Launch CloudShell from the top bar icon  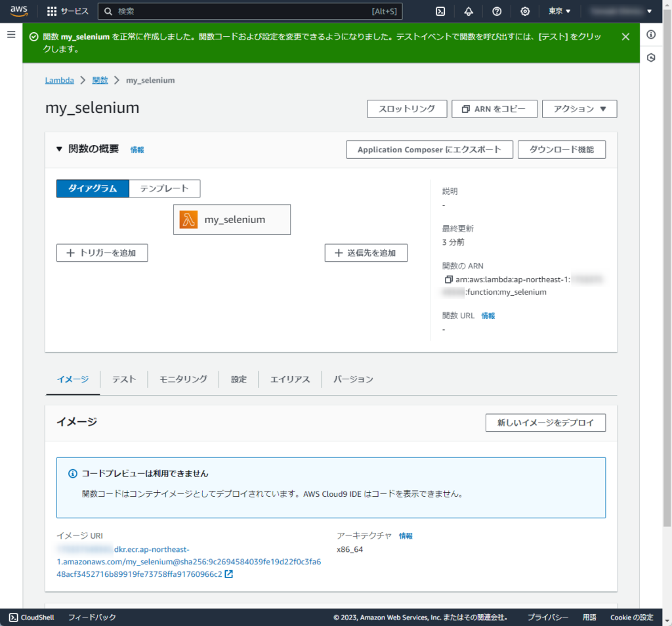440,11
